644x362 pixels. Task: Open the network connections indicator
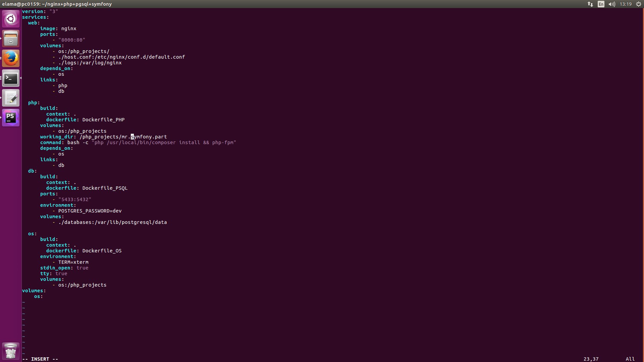pyautogui.click(x=590, y=4)
